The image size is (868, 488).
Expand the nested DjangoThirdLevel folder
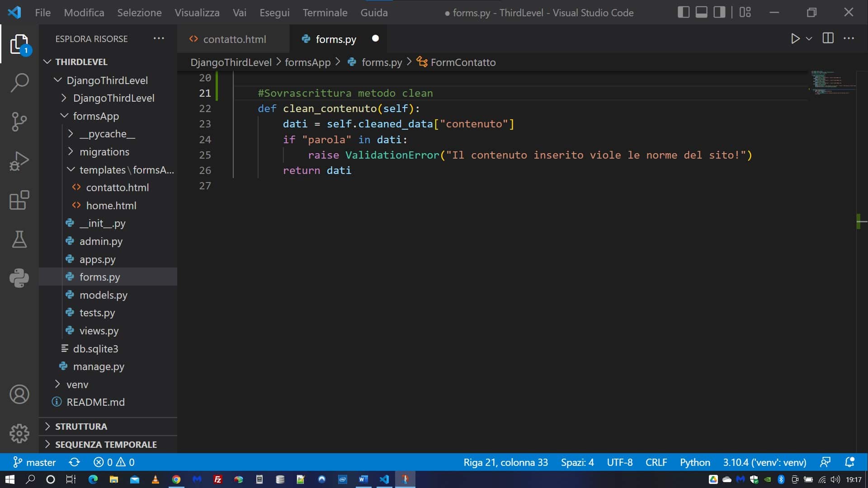pos(64,98)
